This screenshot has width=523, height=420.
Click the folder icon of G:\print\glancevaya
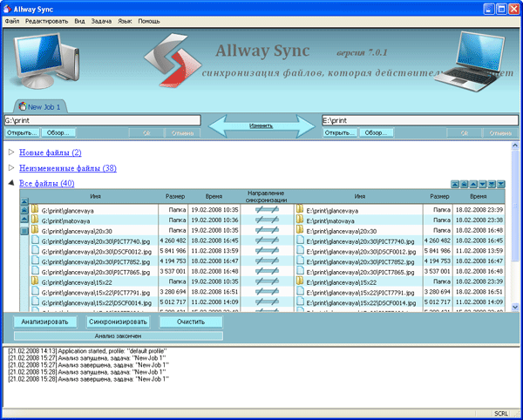(35, 210)
